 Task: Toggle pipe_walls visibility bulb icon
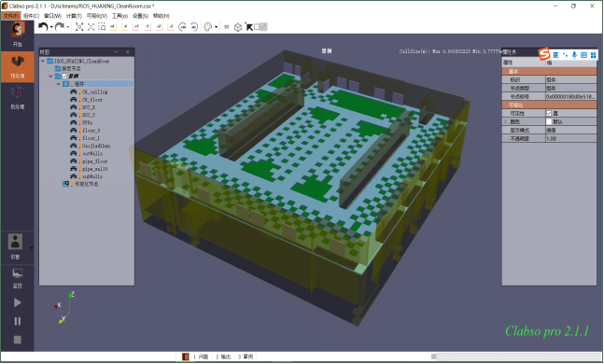pyautogui.click(x=80, y=169)
